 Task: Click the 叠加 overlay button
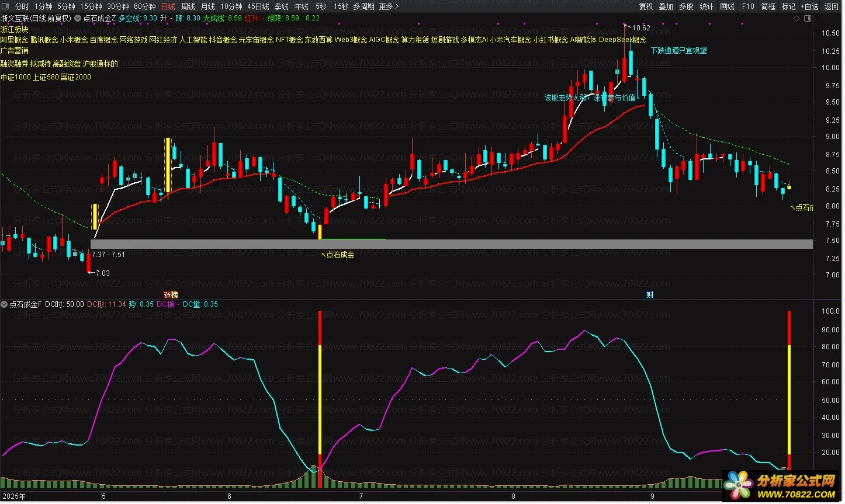[666, 6]
